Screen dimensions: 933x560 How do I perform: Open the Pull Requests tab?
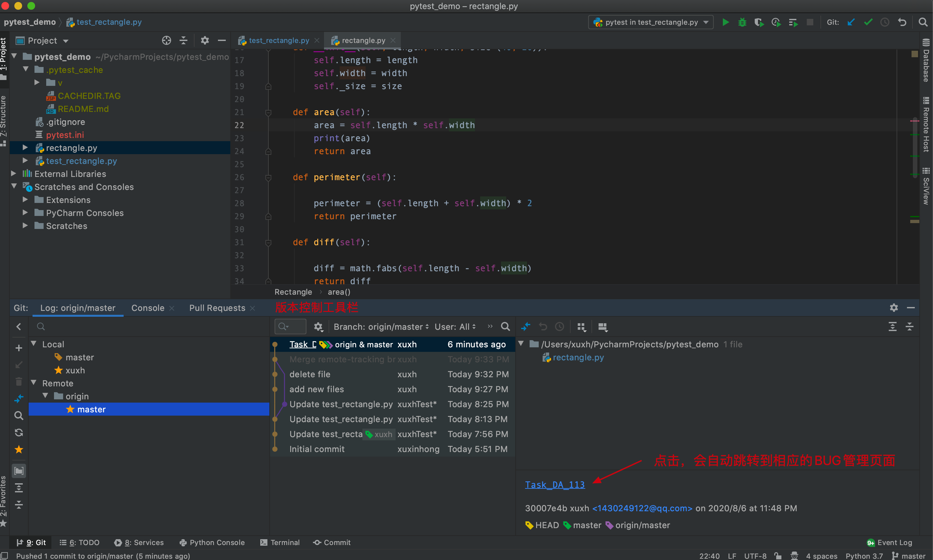217,308
